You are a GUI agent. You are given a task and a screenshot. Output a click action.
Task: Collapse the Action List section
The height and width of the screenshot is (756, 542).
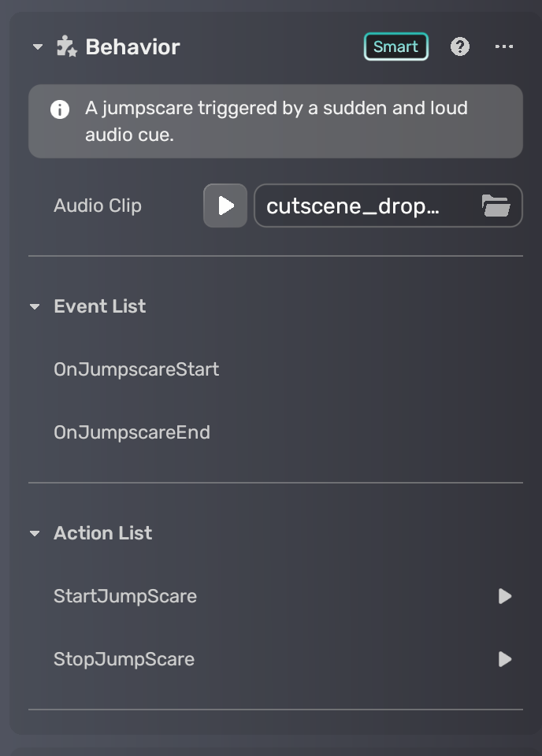pyautogui.click(x=35, y=533)
